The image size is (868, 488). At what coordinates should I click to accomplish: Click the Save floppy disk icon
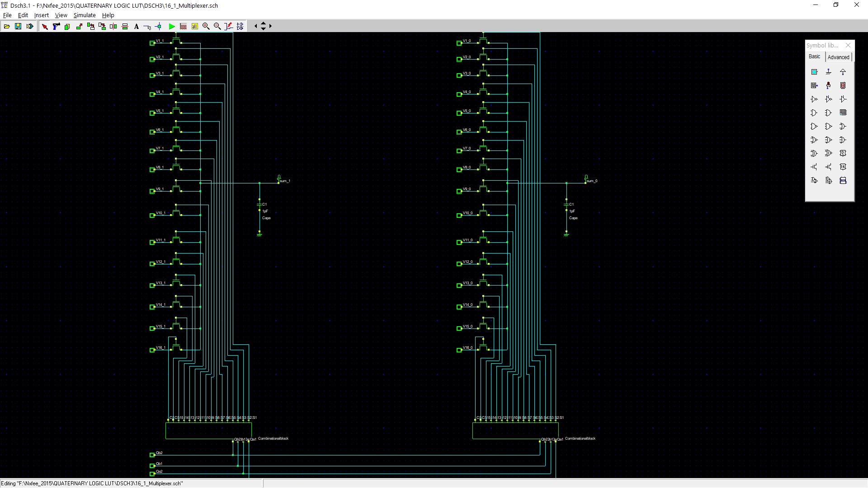click(x=18, y=26)
